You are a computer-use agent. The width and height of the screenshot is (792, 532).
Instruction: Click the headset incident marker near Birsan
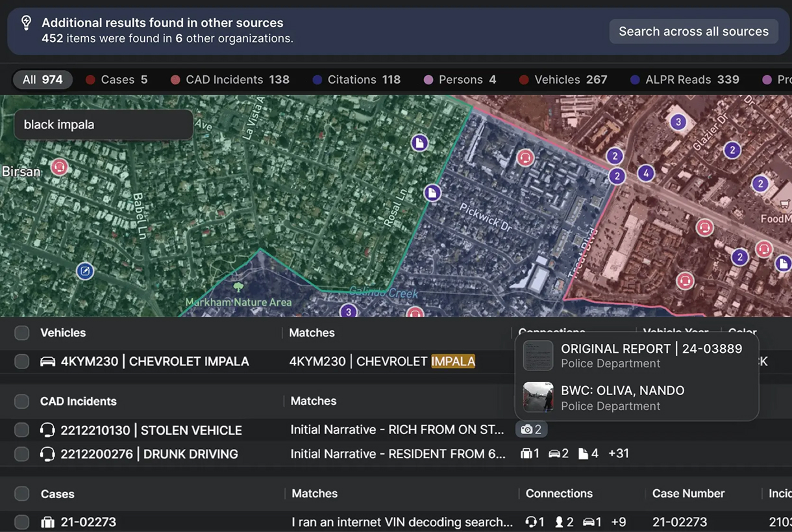[x=60, y=167]
